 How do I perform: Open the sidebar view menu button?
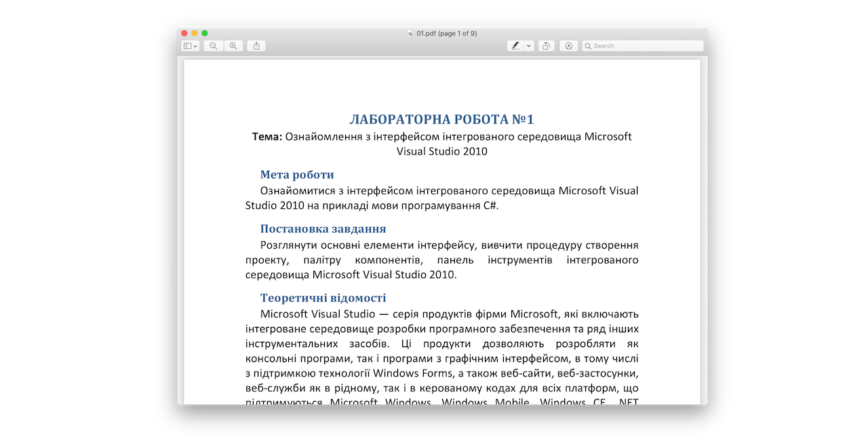191,46
